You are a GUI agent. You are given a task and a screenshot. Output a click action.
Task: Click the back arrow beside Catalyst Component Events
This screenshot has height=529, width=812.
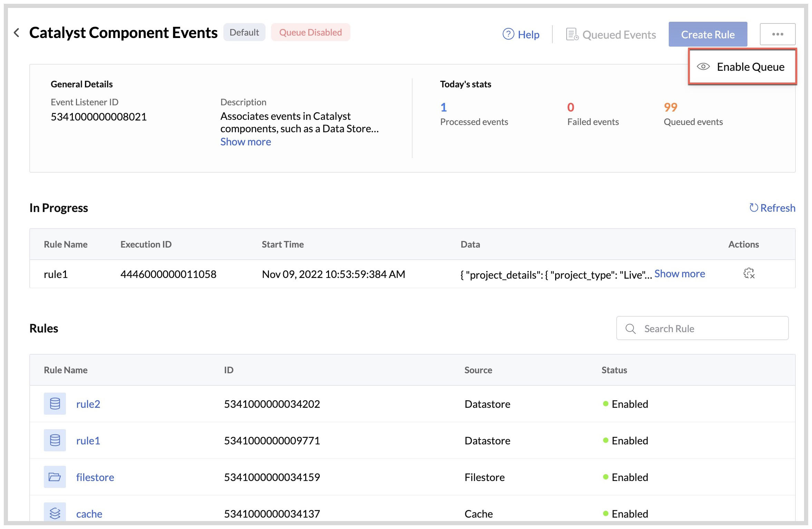(x=16, y=33)
